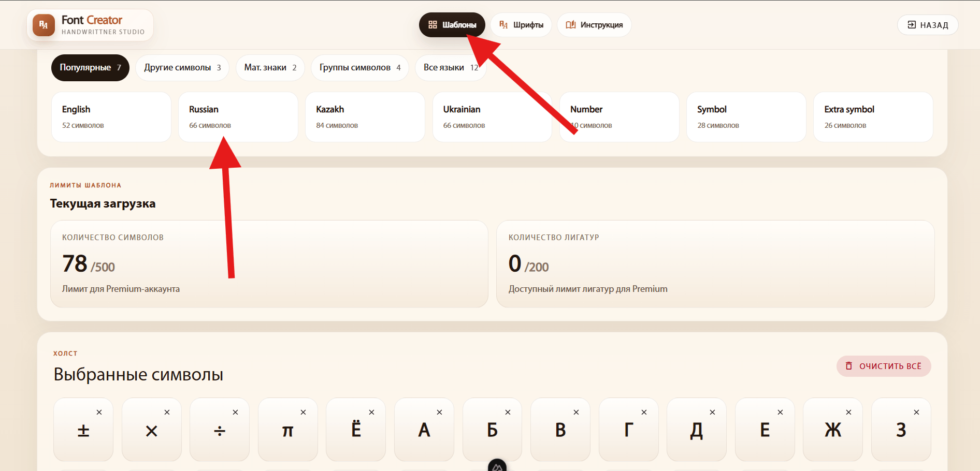Click the Font Creator logo icon
Screen dimensions: 980x471
click(44, 25)
